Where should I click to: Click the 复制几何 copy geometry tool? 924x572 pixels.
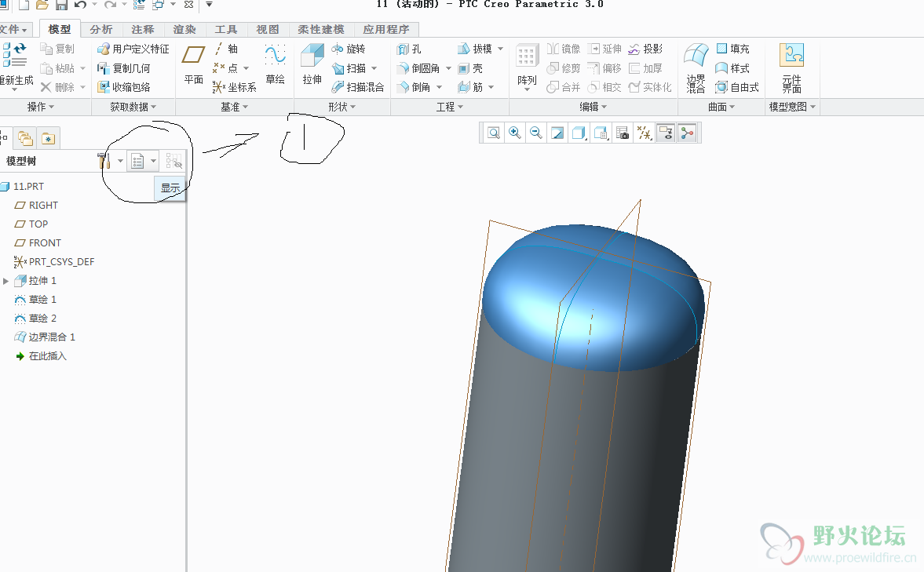click(x=124, y=68)
